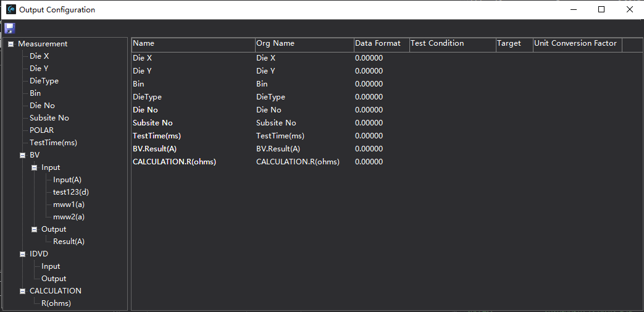Select test123(d) in the tree

[70, 192]
